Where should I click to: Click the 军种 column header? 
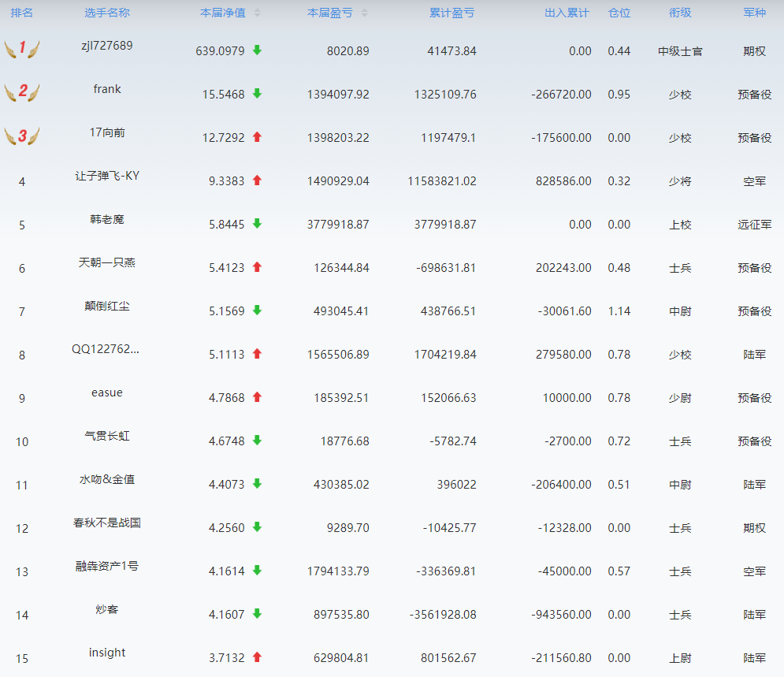click(x=755, y=13)
